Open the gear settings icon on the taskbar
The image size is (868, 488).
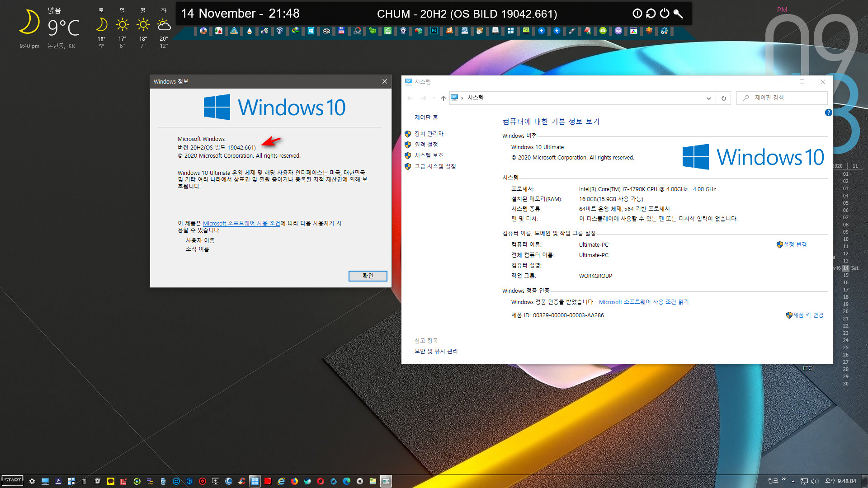(32, 481)
